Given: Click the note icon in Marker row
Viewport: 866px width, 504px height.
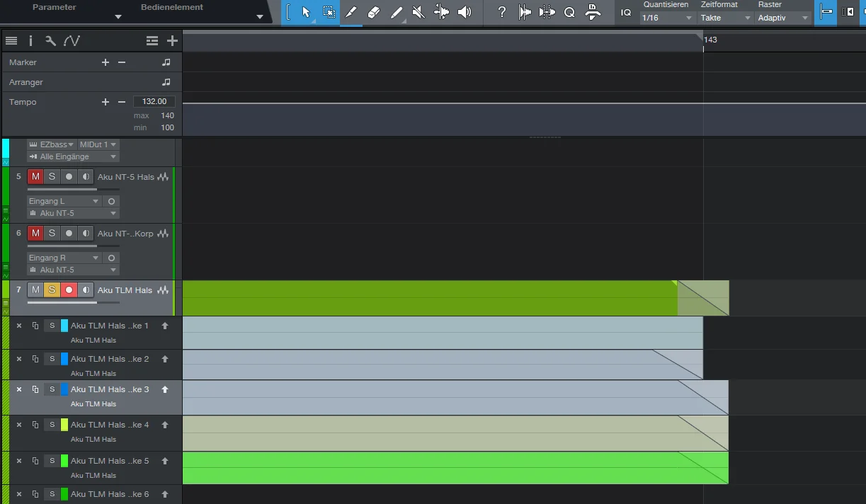Looking at the screenshot, I should tap(166, 62).
